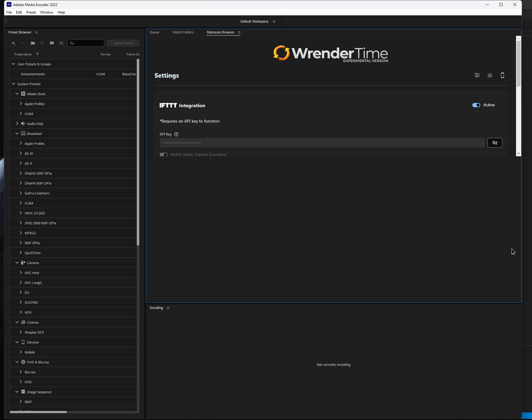Open the Preset Settings sliders icon
The image size is (532, 420).
[x=42, y=43]
